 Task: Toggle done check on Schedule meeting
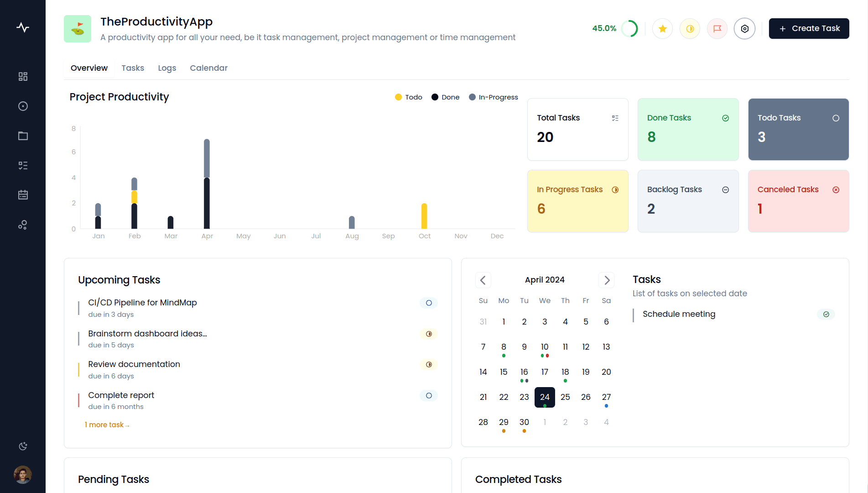(x=826, y=314)
